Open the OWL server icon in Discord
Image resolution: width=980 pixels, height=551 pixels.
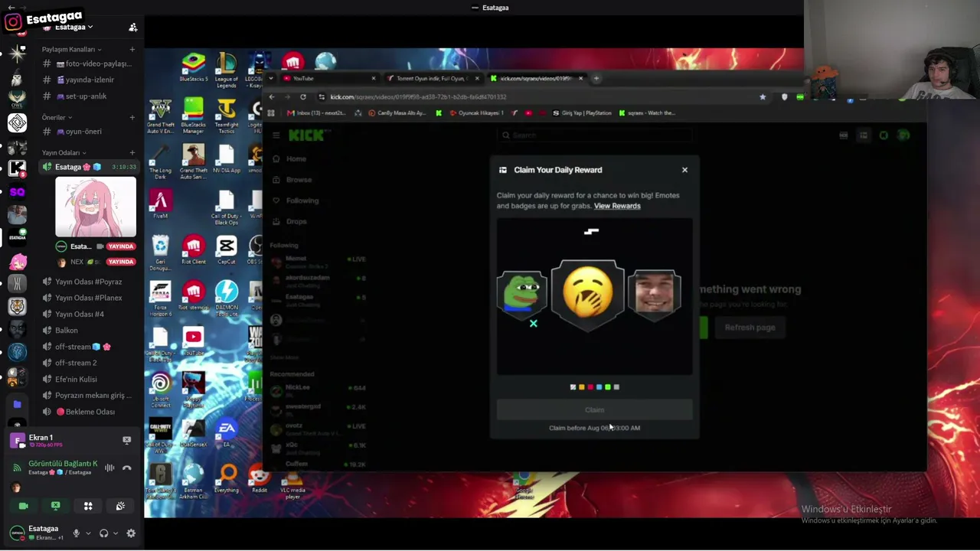pyautogui.click(x=17, y=99)
